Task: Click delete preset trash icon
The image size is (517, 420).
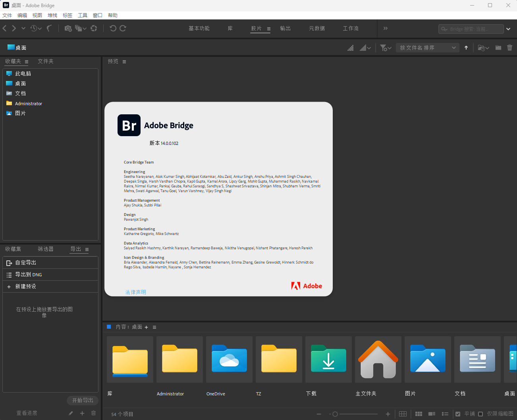Action: point(94,413)
